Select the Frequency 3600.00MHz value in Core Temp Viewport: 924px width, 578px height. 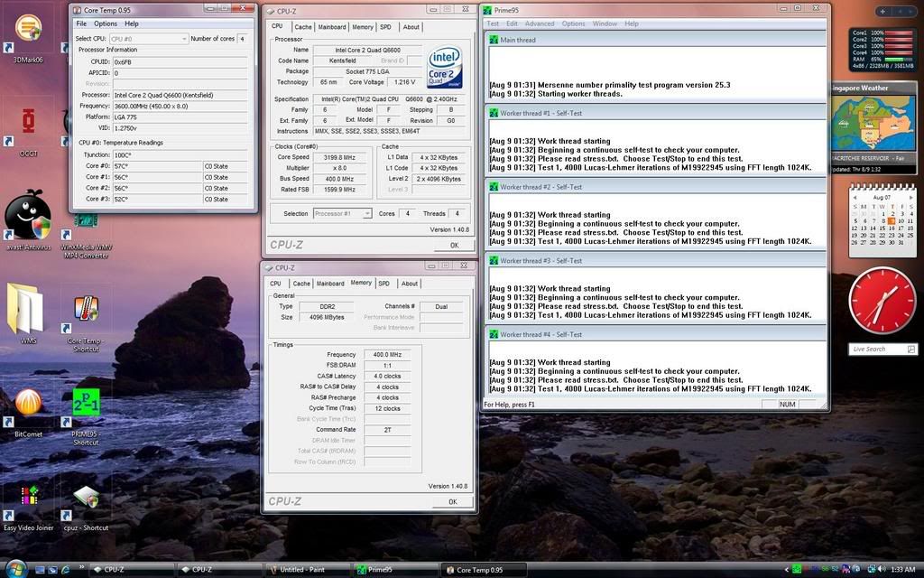pos(180,107)
